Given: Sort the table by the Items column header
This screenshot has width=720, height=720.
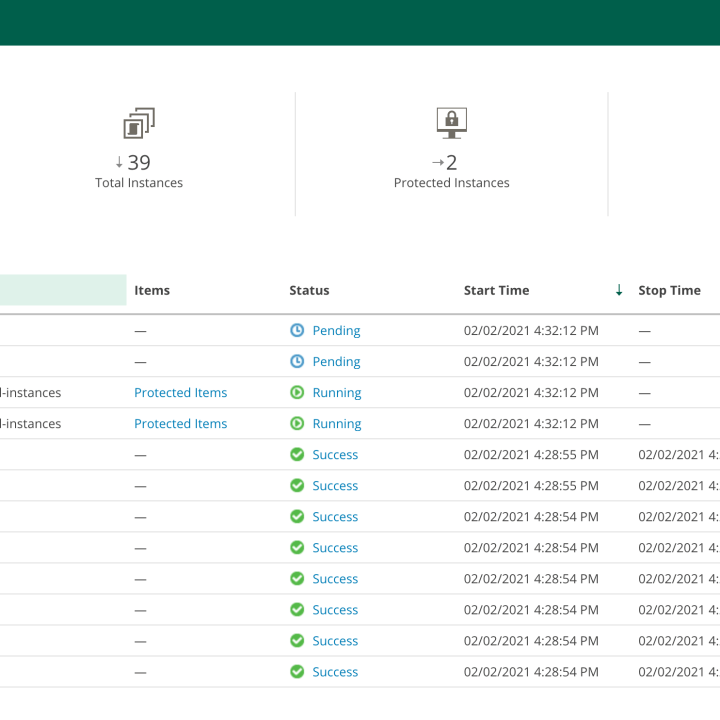Looking at the screenshot, I should [152, 290].
